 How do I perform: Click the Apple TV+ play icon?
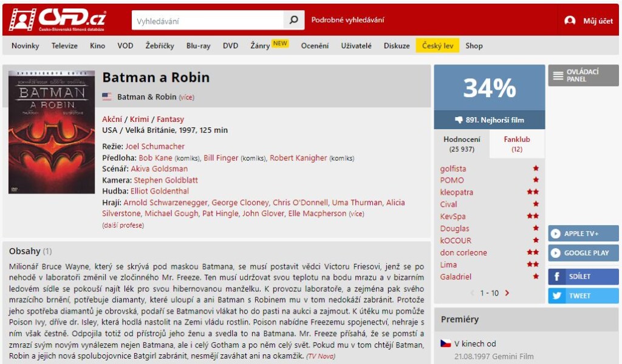tap(556, 234)
